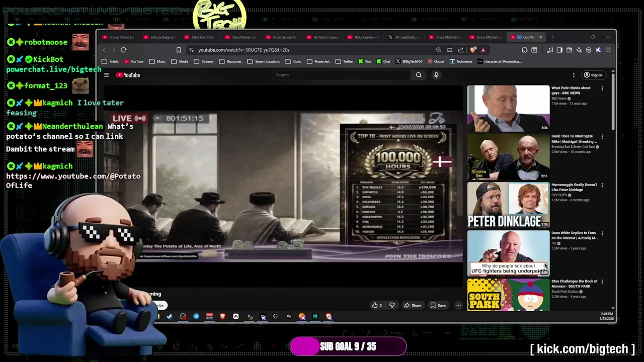Open the Kick bookmark
Screen dimensions: 644x362
click(365, 61)
